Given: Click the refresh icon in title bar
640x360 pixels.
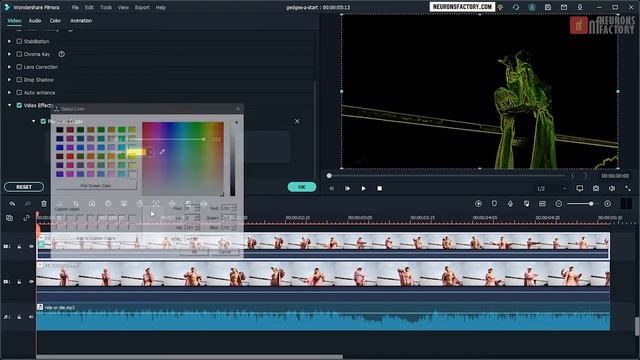Looking at the screenshot, I should pyautogui.click(x=516, y=7).
